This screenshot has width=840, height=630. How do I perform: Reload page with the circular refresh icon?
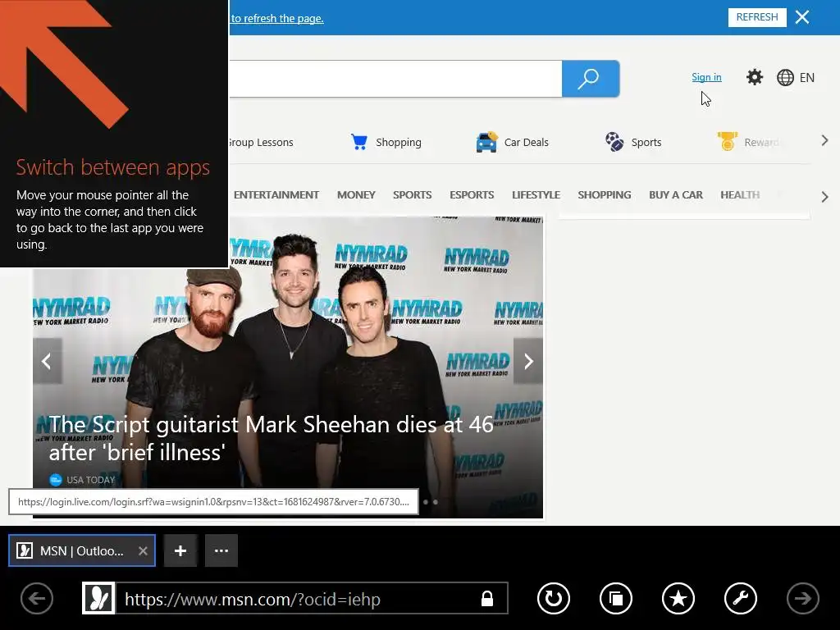point(554,598)
